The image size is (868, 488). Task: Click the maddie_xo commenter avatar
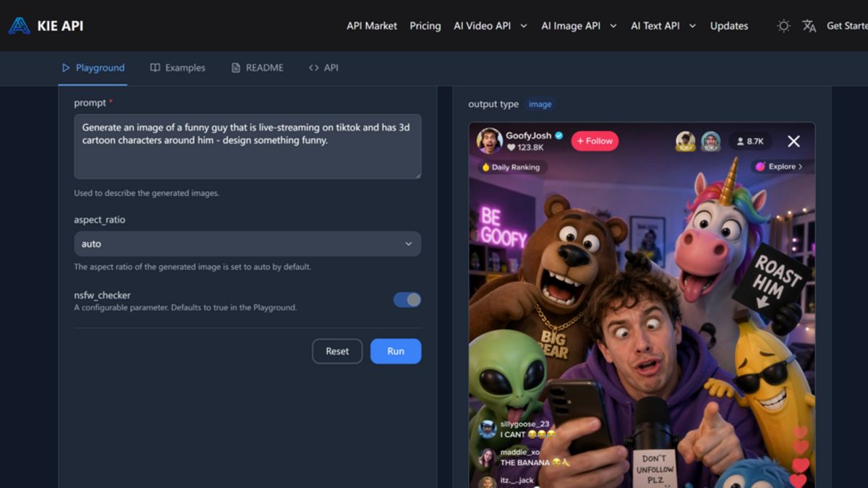click(x=488, y=458)
